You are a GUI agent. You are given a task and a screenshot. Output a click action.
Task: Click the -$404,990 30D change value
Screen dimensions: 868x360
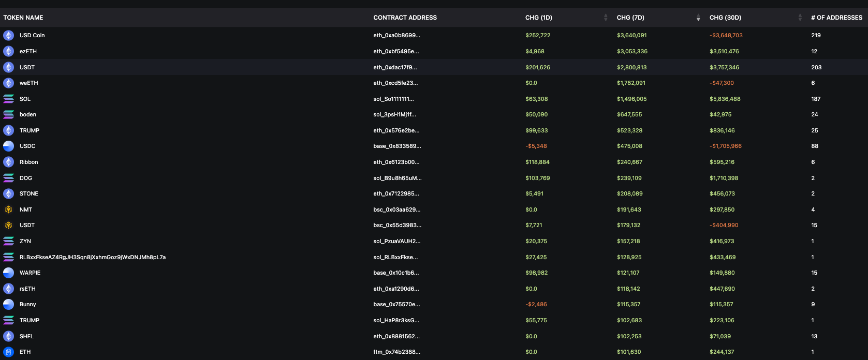pyautogui.click(x=724, y=225)
